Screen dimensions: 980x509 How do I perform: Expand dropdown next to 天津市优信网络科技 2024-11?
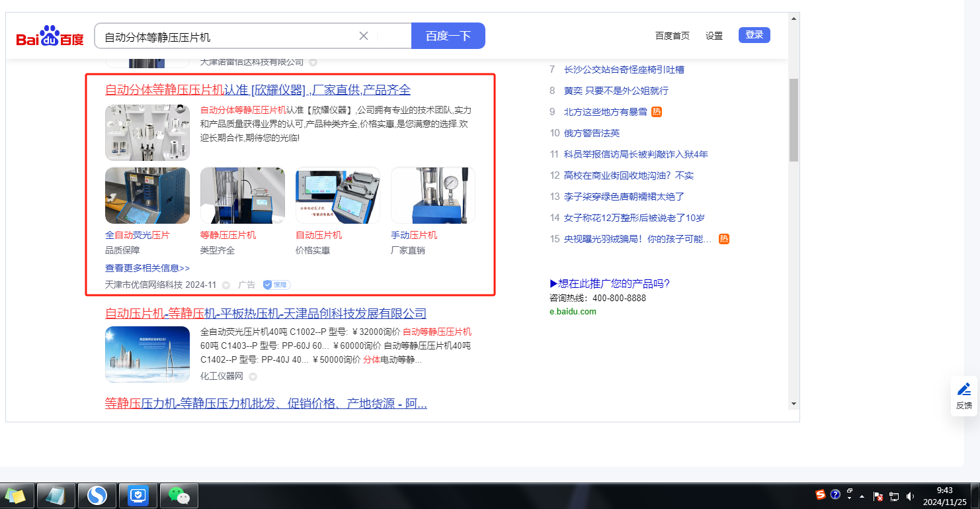pyautogui.click(x=226, y=285)
